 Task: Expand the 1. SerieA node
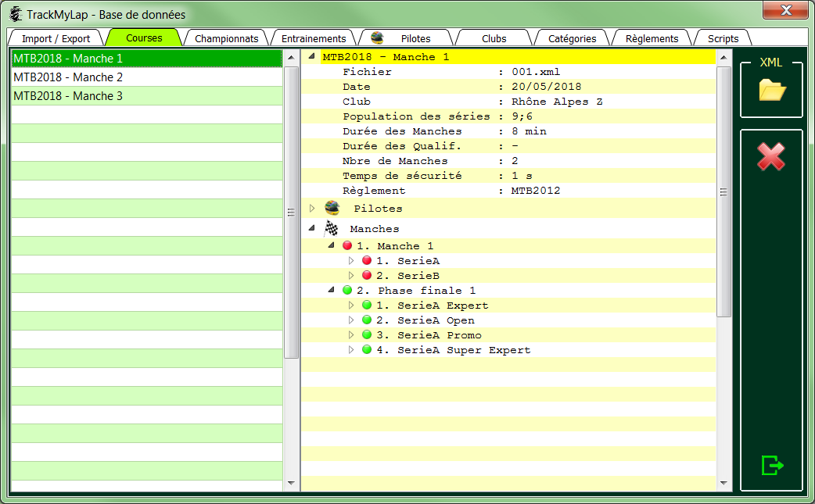pyautogui.click(x=351, y=260)
